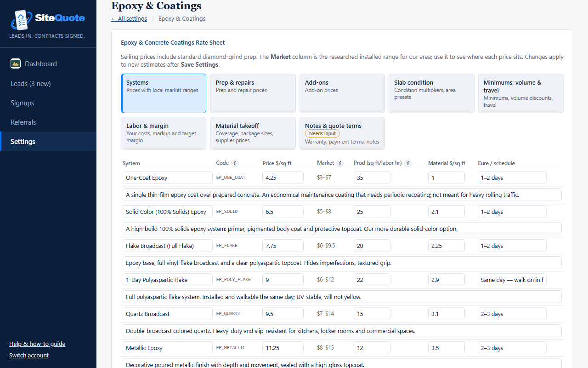Click the Cure / schedule column header

(496, 163)
